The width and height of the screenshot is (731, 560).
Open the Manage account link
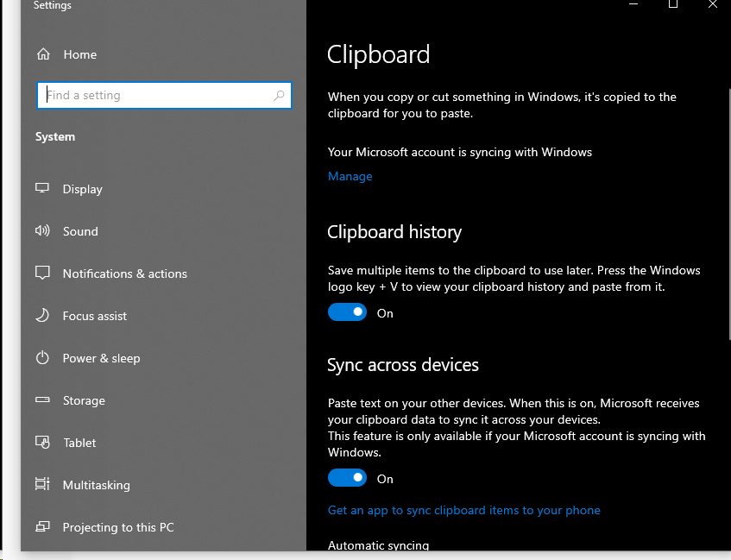[350, 176]
